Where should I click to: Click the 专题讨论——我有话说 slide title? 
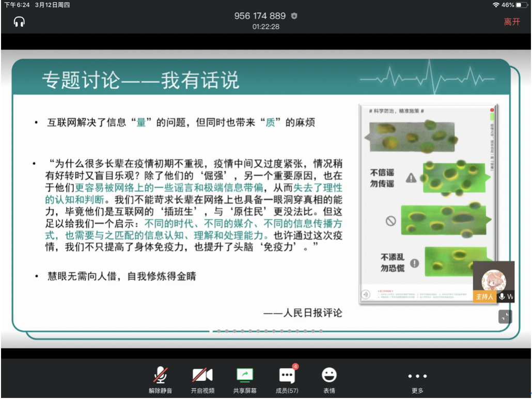[140, 81]
